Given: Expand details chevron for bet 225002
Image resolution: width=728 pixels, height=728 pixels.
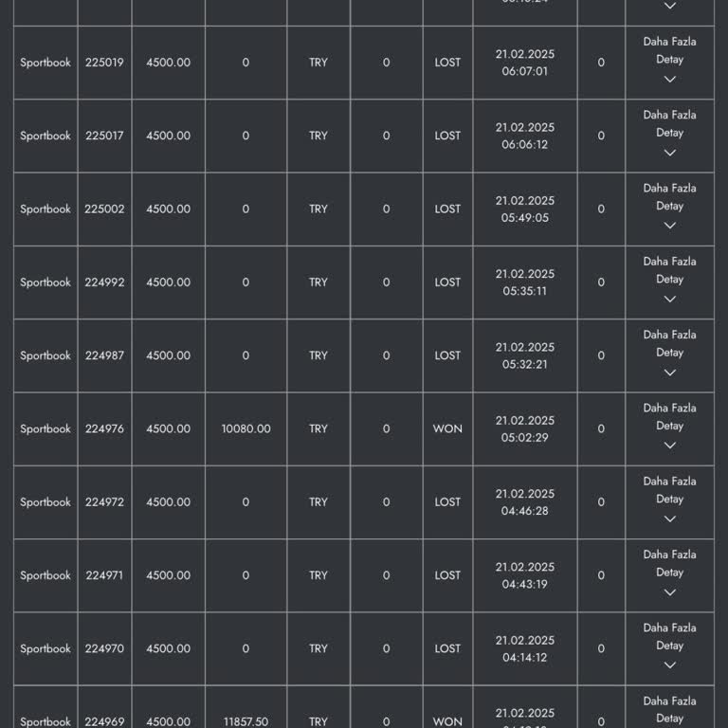Looking at the screenshot, I should click(x=669, y=226).
